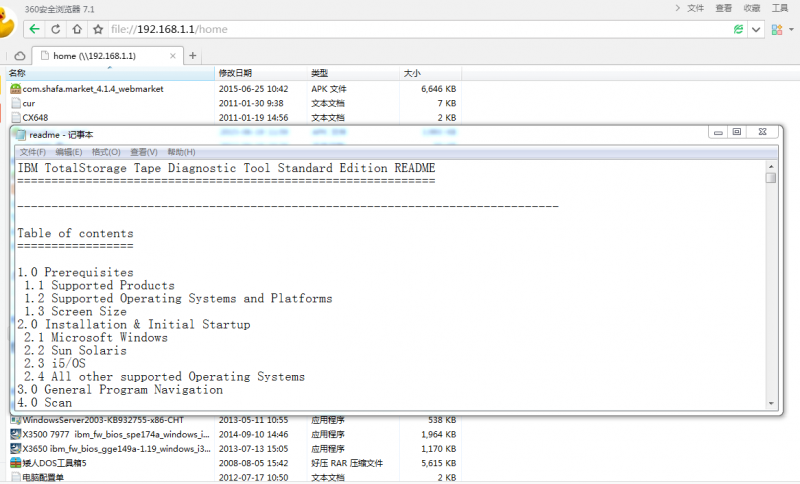800x484 pixels.
Task: Click the cloud icon left of tabs
Action: pyautogui.click(x=19, y=56)
